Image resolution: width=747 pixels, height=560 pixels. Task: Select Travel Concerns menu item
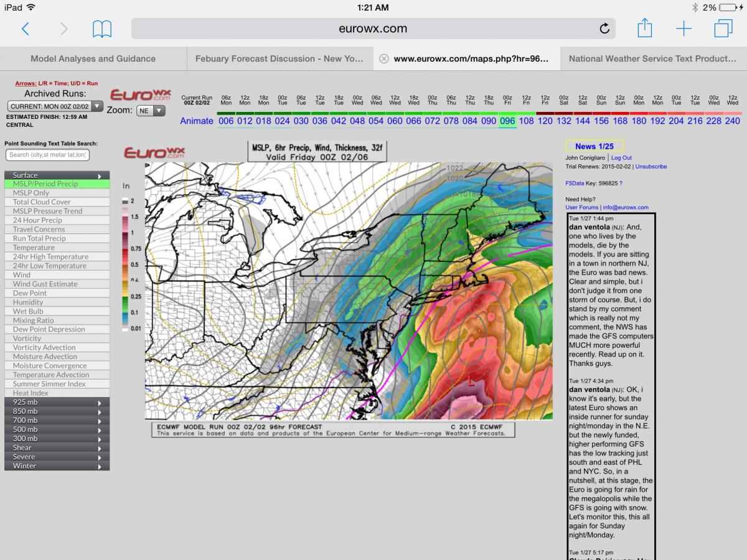tap(57, 230)
